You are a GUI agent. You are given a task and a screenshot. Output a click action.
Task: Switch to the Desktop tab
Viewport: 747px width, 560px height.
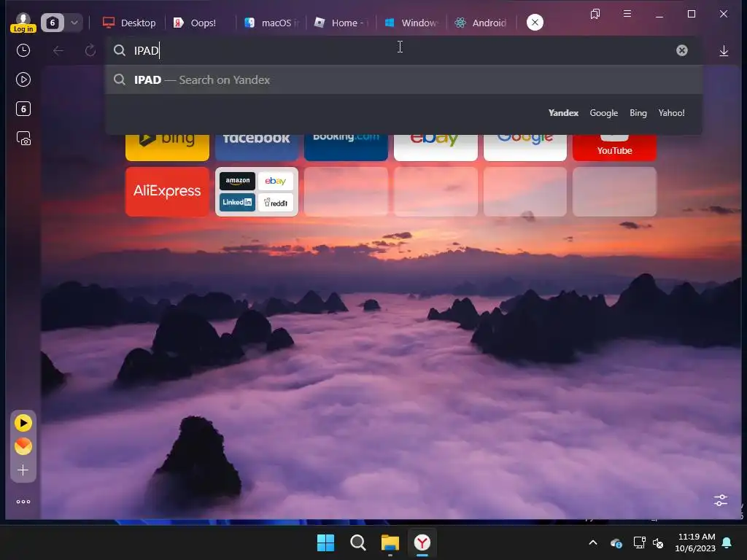129,23
